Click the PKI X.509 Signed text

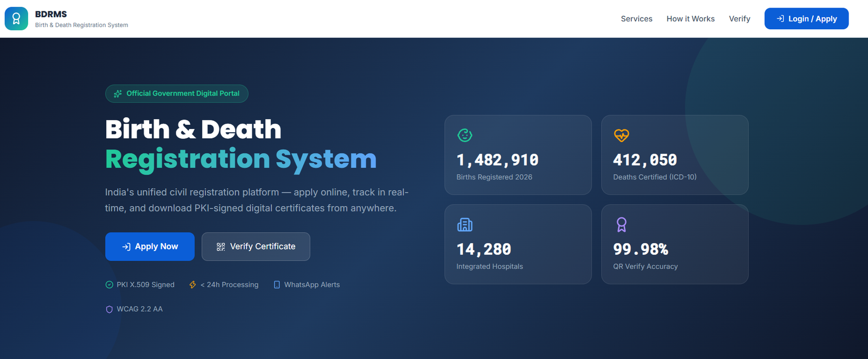click(145, 285)
